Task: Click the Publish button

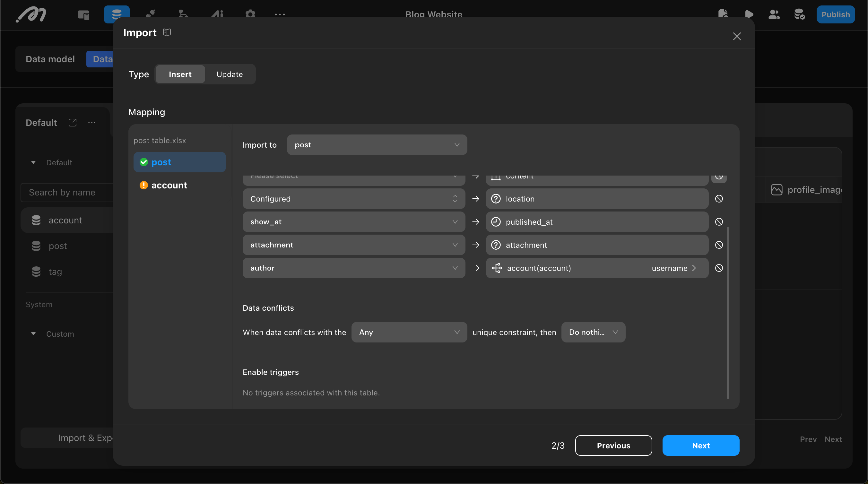Action: [x=835, y=14]
